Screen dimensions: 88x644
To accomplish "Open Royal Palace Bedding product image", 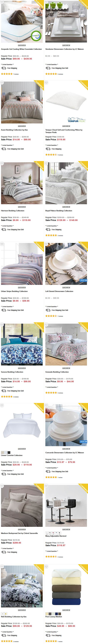I will tap(66, 183).
